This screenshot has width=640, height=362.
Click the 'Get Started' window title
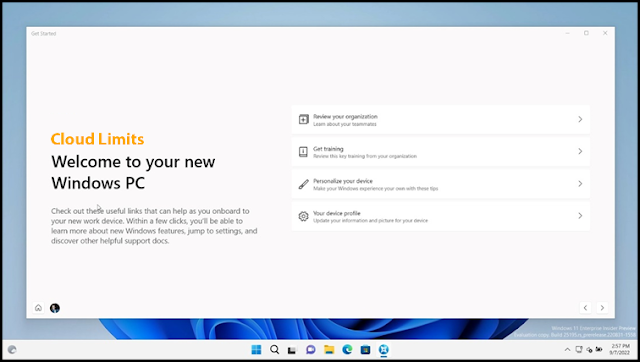[x=43, y=33]
